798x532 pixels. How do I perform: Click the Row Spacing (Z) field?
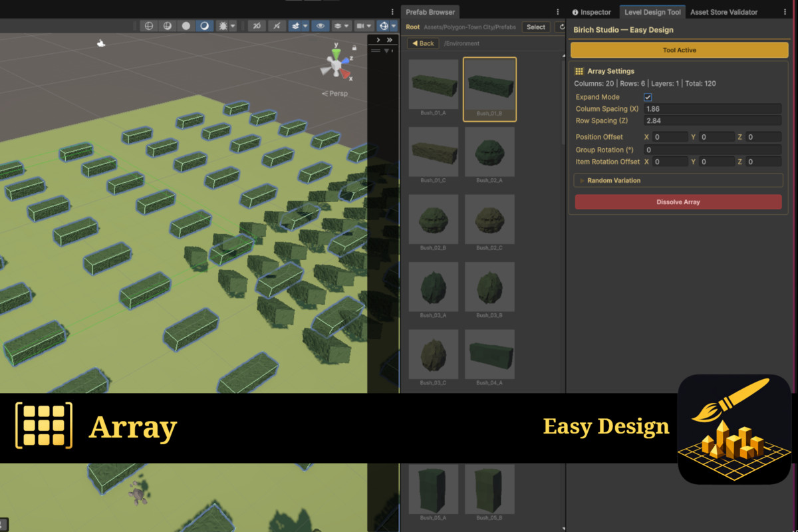click(x=712, y=120)
